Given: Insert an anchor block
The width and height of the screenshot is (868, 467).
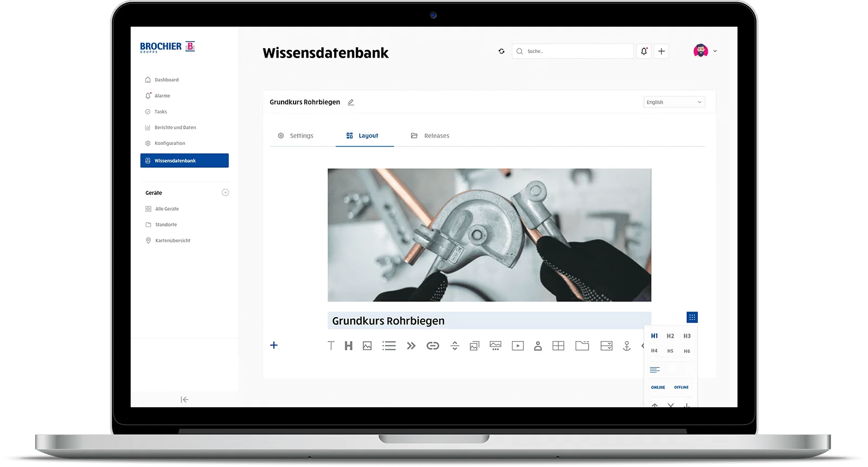Looking at the screenshot, I should 627,346.
